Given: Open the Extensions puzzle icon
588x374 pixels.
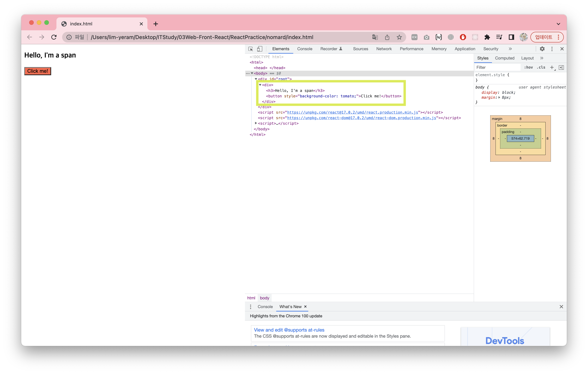Looking at the screenshot, I should tap(487, 37).
